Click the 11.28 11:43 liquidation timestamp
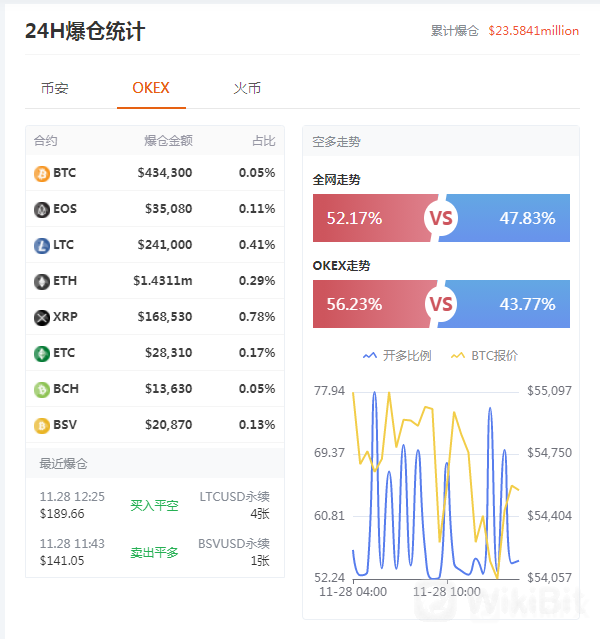The image size is (600, 639). pyautogui.click(x=72, y=544)
